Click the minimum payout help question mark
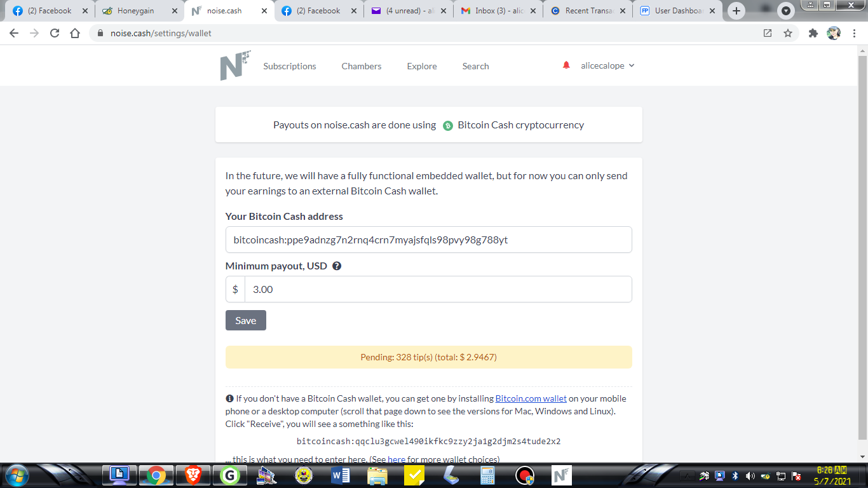This screenshot has height=488, width=868. (x=337, y=266)
